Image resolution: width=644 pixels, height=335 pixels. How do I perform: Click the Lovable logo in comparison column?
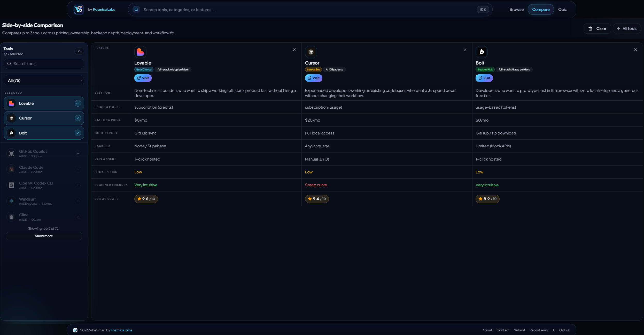(x=140, y=52)
